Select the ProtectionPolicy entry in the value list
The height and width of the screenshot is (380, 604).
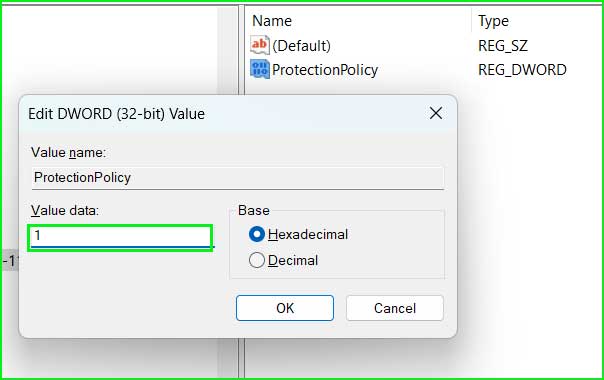(325, 70)
